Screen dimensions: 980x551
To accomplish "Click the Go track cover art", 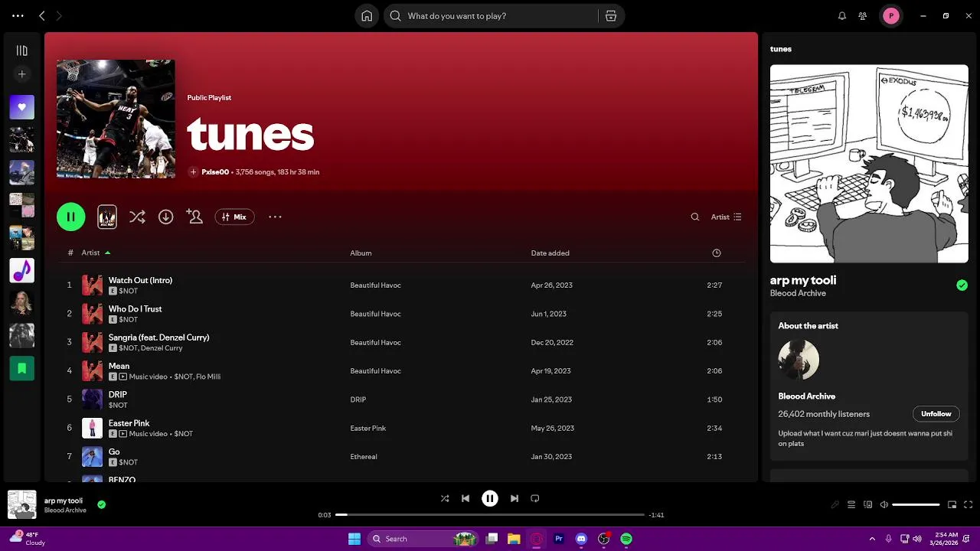I will 92,457.
